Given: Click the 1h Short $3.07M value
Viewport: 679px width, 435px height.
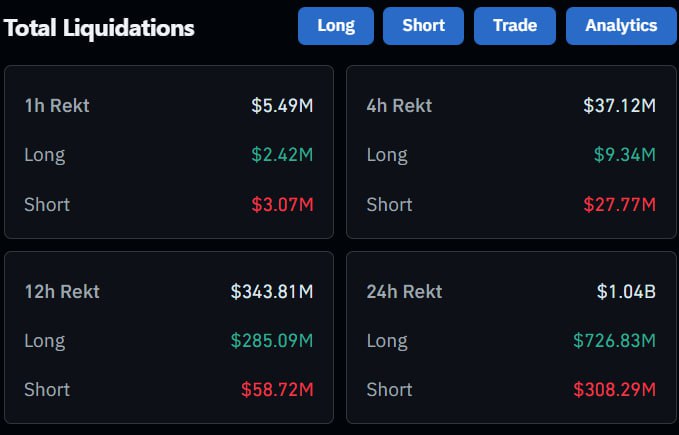Looking at the screenshot, I should coord(282,205).
